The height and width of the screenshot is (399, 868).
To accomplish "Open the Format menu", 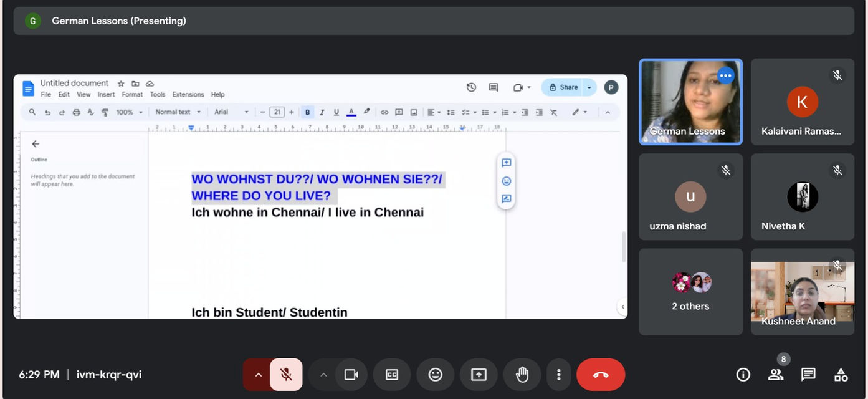I will point(132,95).
